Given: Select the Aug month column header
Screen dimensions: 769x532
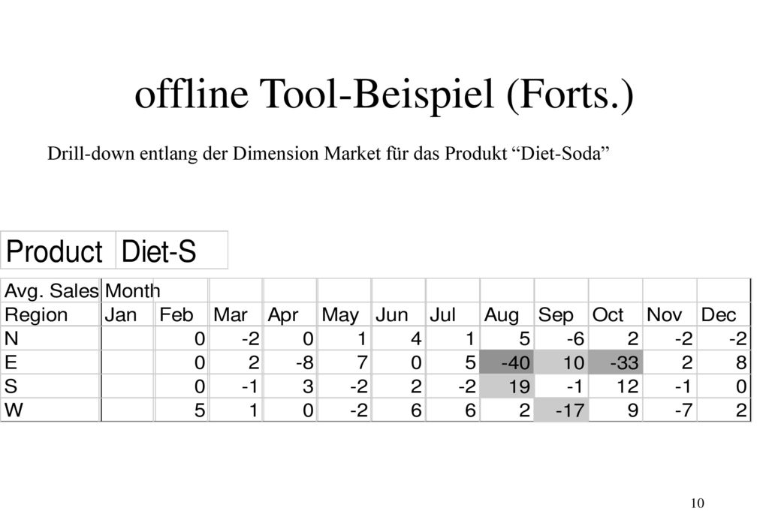Looking at the screenshot, I should click(507, 314).
